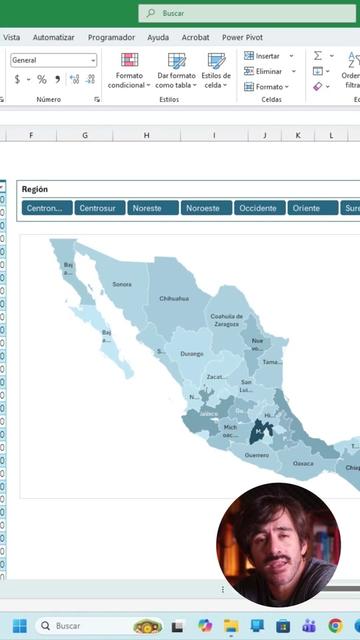
Task: Toggle the Occidente slicer item
Action: pos(260,208)
